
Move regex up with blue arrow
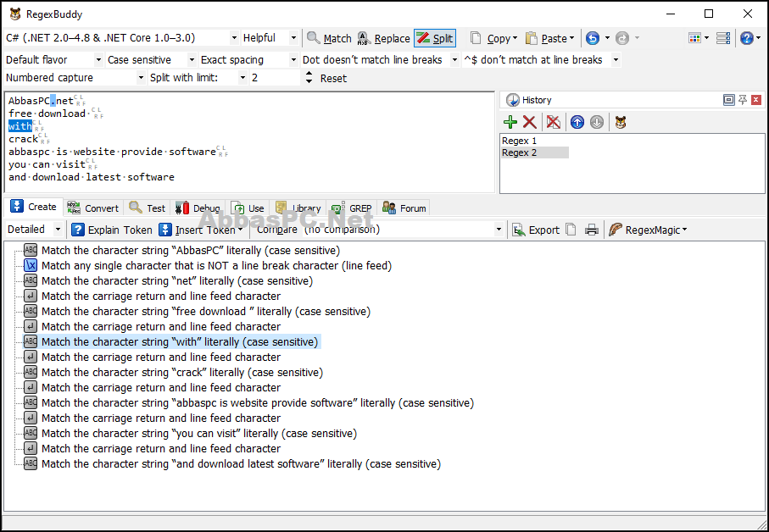coord(577,122)
